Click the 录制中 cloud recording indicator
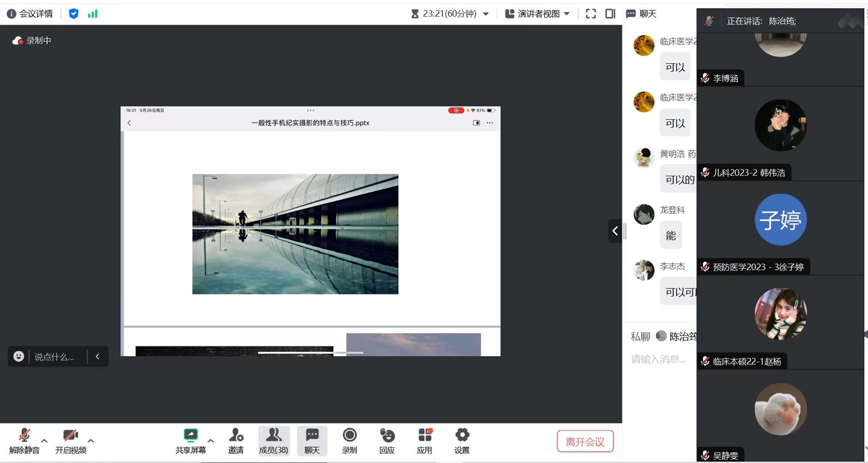868x463 pixels. click(x=31, y=40)
